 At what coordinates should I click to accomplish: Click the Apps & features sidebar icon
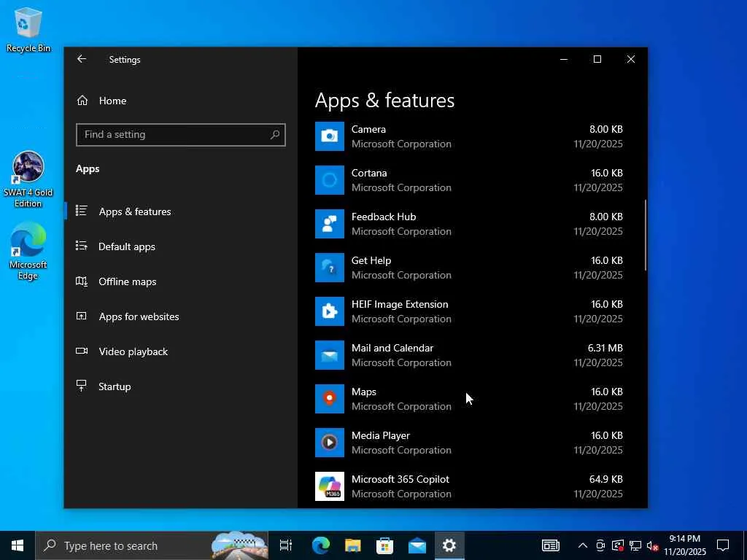[x=82, y=211]
